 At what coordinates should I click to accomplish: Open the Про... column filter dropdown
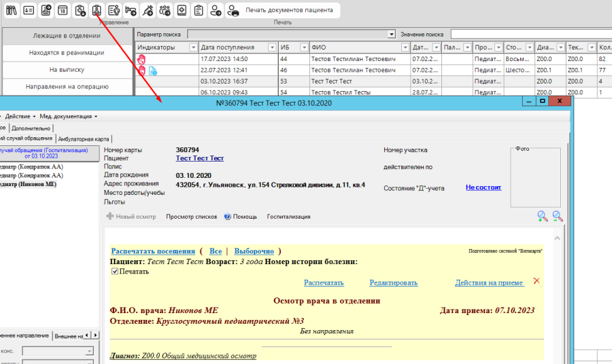tap(498, 48)
